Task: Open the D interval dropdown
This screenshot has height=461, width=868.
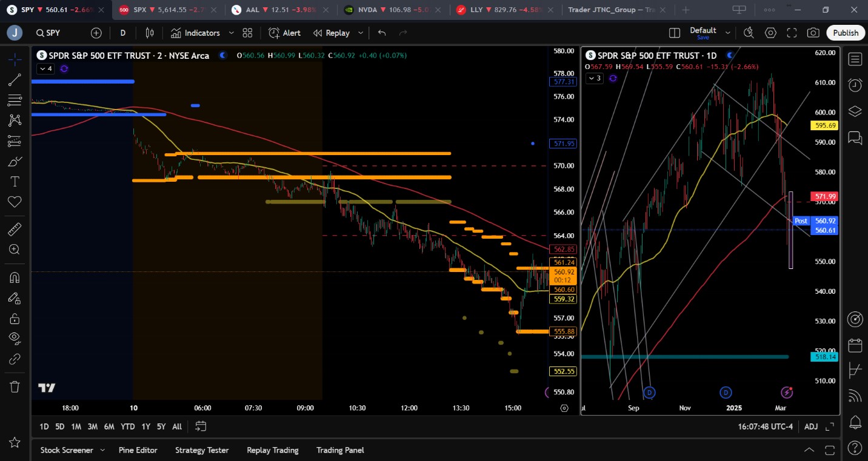Action: point(123,33)
